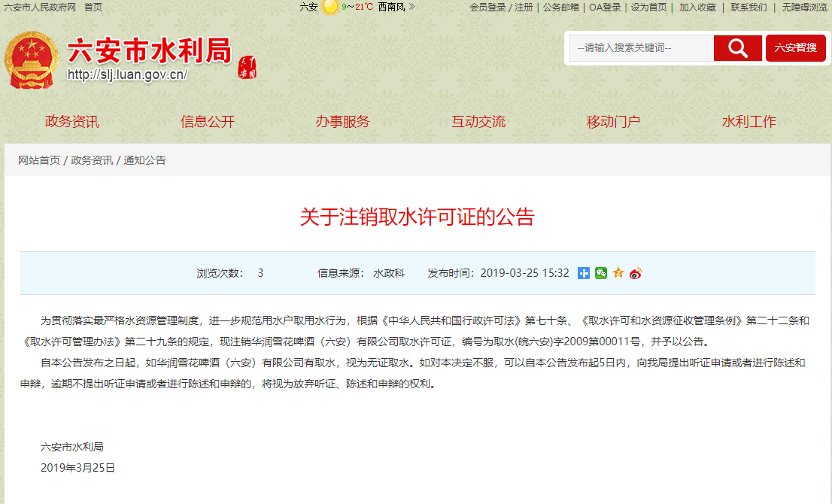Click the national emblem logo
This screenshot has height=504, width=832.
(32, 60)
